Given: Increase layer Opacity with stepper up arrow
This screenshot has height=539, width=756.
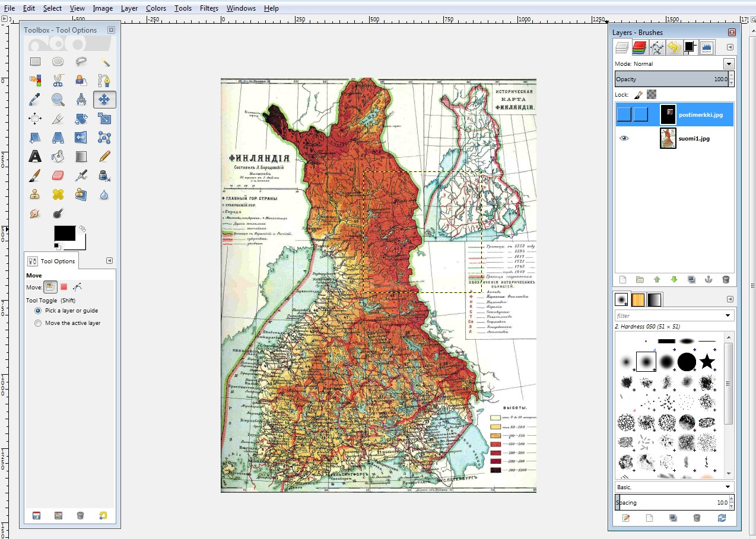Looking at the screenshot, I should pos(731,76).
